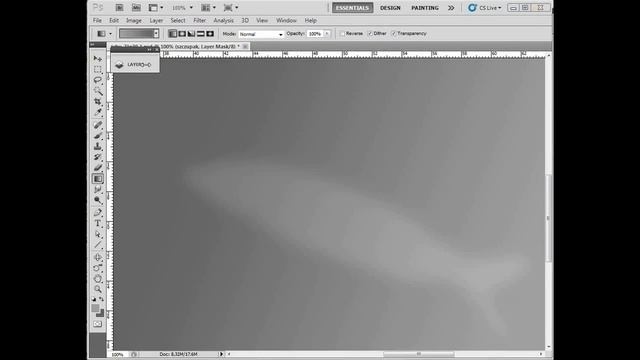The height and width of the screenshot is (360, 640).
Task: Click the gradient preview swatch to edit
Action: (136, 34)
